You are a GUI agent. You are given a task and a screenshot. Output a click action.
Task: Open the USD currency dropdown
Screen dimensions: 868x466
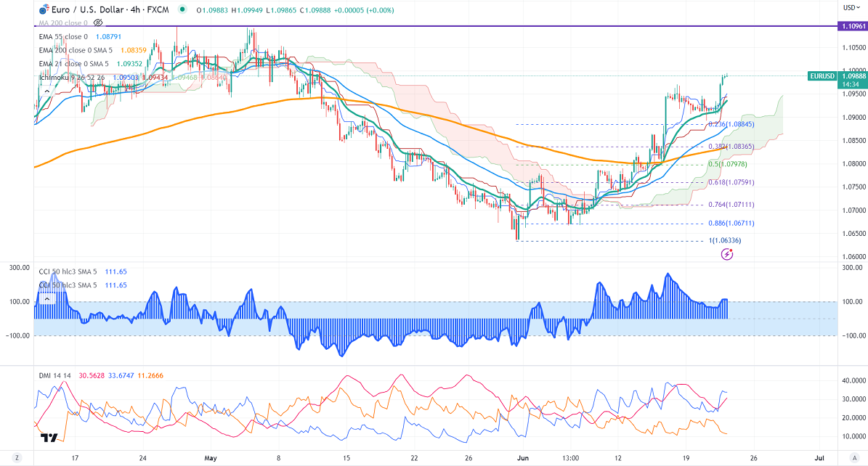tap(851, 8)
